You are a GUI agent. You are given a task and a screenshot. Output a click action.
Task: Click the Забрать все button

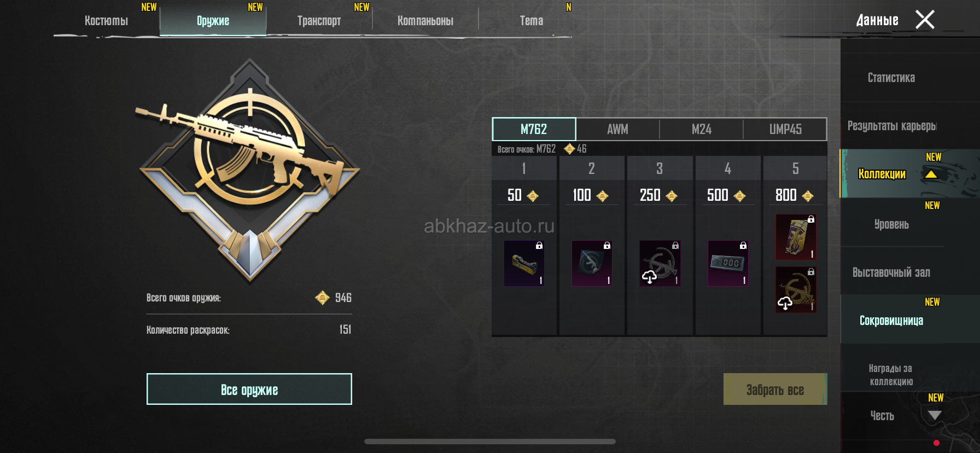(x=775, y=389)
